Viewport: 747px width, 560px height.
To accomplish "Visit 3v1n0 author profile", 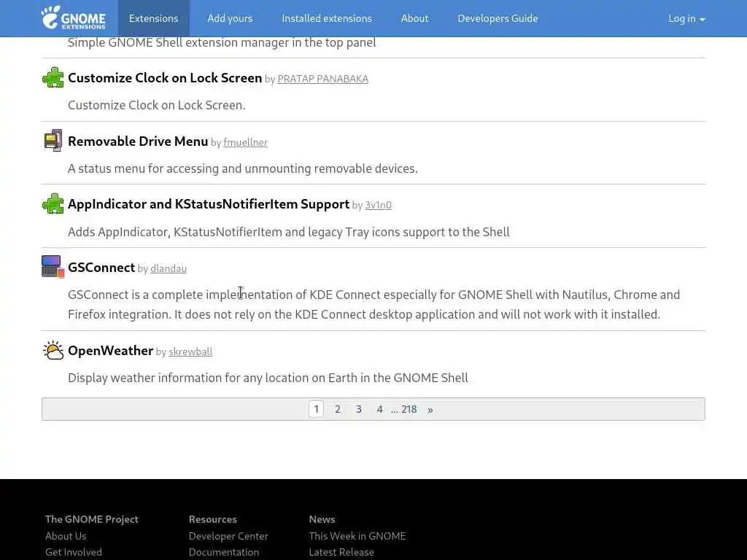I will pos(379,205).
